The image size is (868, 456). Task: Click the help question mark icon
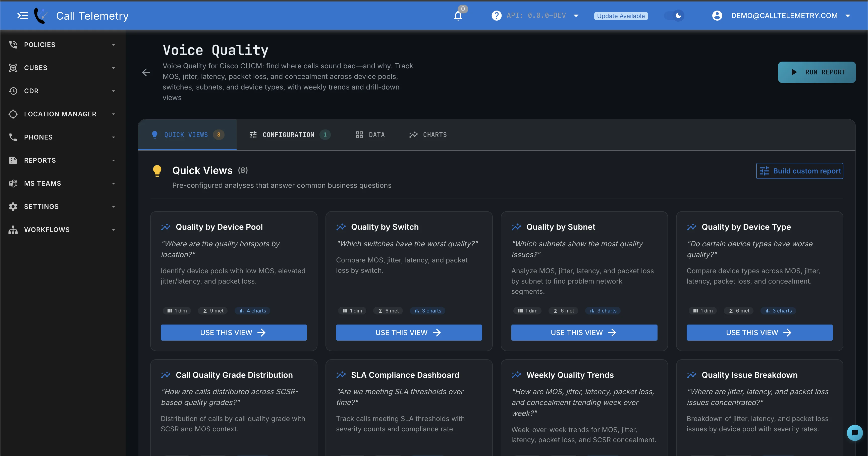tap(496, 16)
